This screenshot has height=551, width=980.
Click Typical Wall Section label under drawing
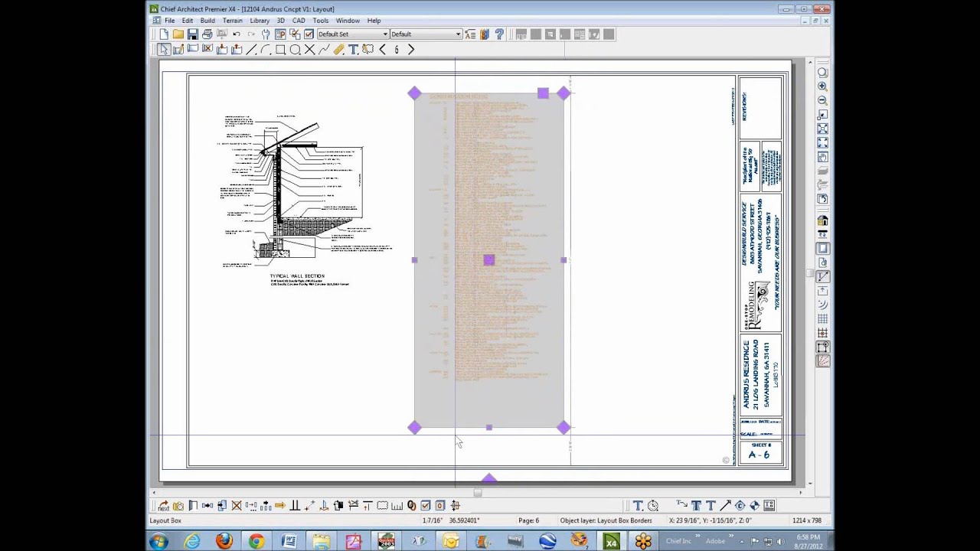(x=297, y=275)
